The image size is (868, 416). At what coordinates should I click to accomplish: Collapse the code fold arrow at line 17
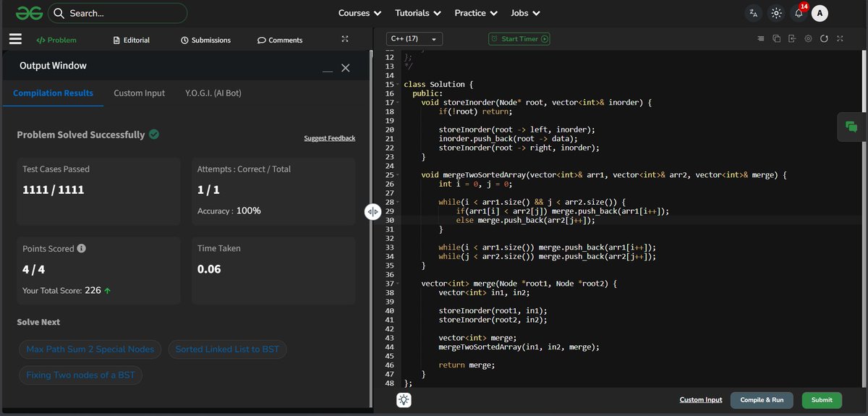coord(398,102)
